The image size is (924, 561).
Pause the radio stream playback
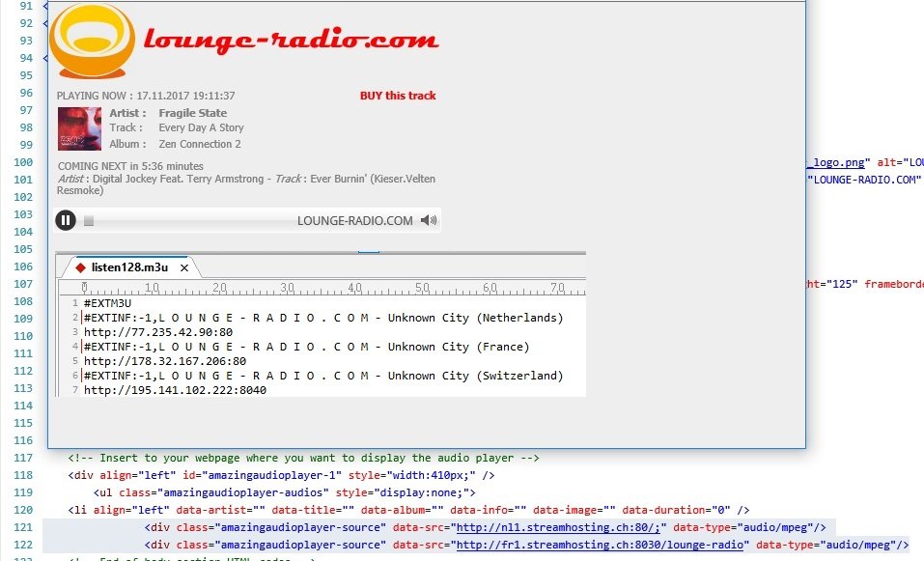click(66, 220)
